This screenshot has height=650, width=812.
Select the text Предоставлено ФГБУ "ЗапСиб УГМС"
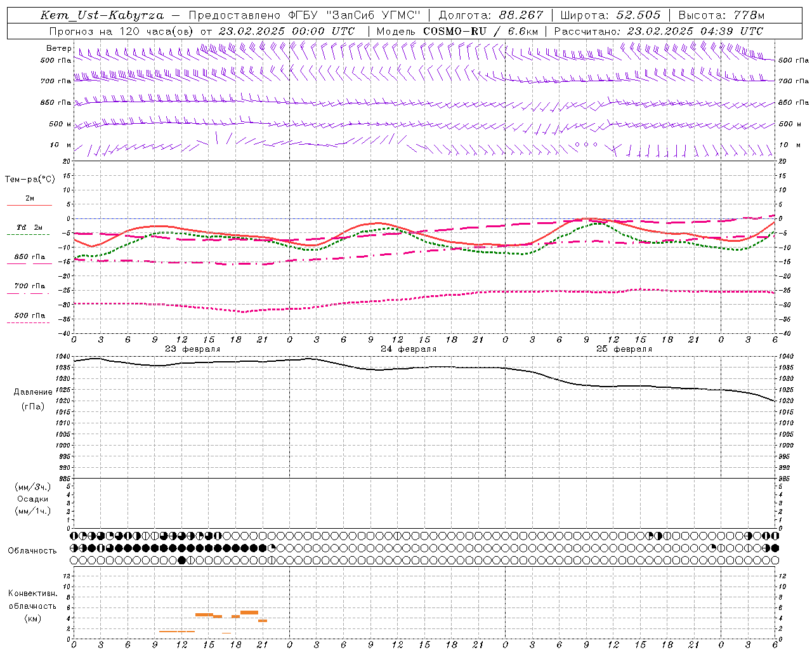point(305,15)
